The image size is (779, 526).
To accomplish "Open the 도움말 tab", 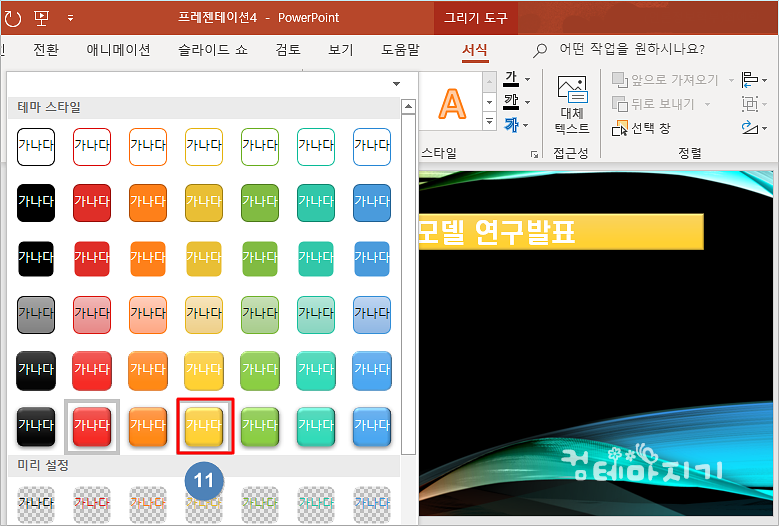I will point(400,50).
